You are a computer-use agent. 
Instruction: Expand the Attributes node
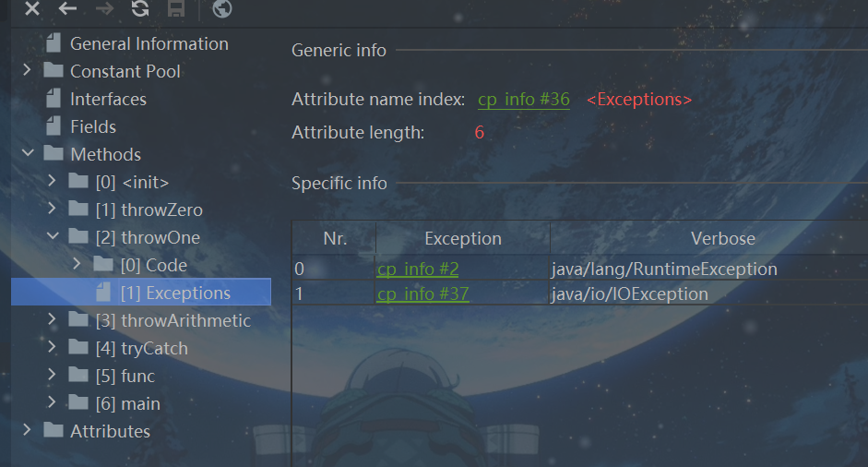(27, 431)
